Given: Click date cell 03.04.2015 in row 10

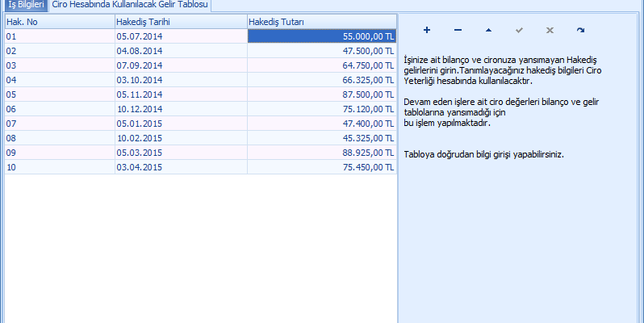Looking at the screenshot, I should pyautogui.click(x=180, y=167).
